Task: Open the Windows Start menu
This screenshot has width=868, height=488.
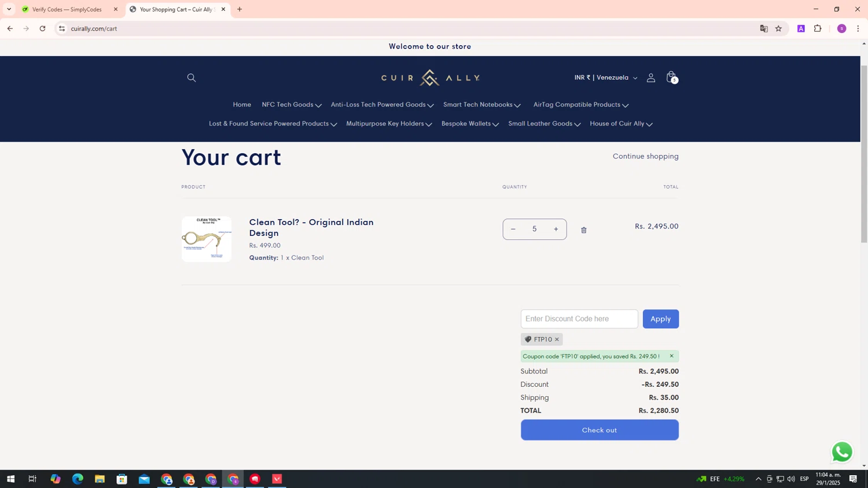Action: click(x=10, y=479)
